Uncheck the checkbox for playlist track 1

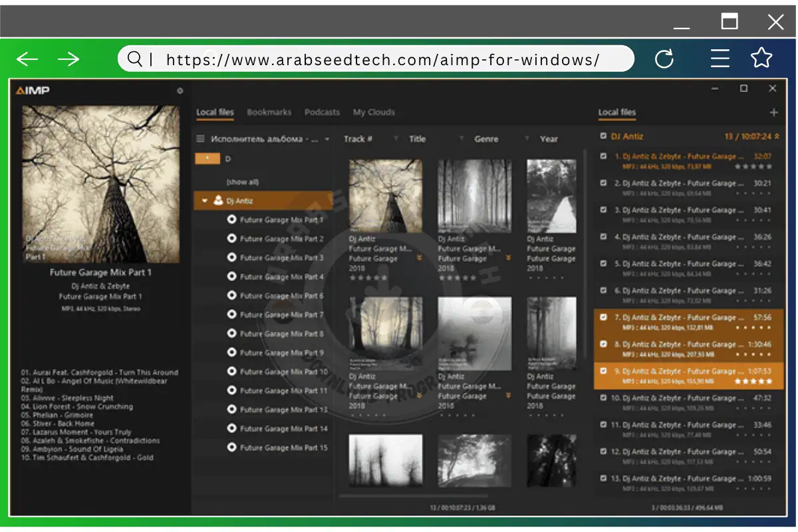(603, 156)
